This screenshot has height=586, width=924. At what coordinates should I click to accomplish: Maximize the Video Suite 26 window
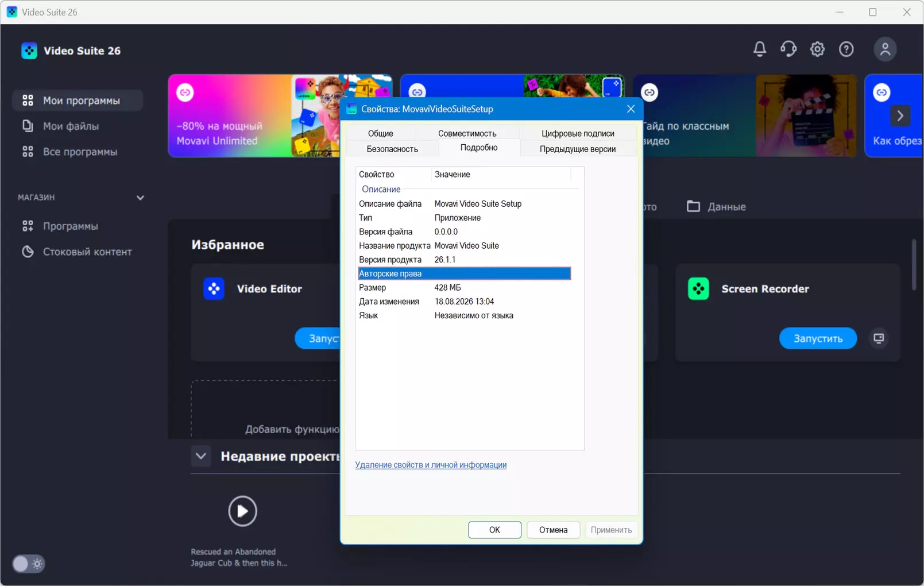[x=873, y=12]
